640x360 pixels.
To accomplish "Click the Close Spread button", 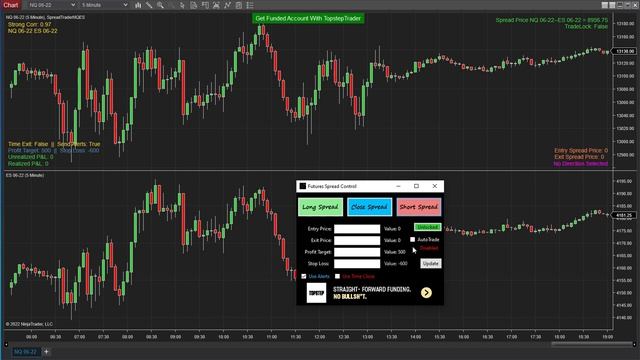I will pos(369,207).
